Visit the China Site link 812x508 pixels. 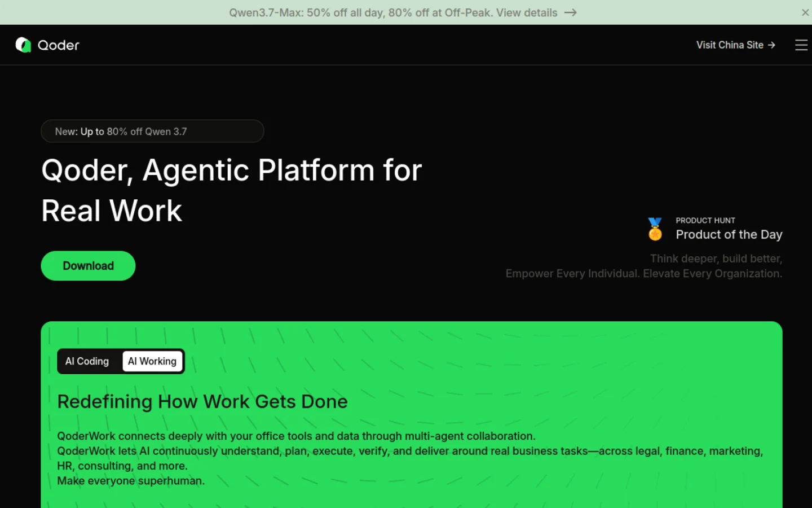click(736, 45)
